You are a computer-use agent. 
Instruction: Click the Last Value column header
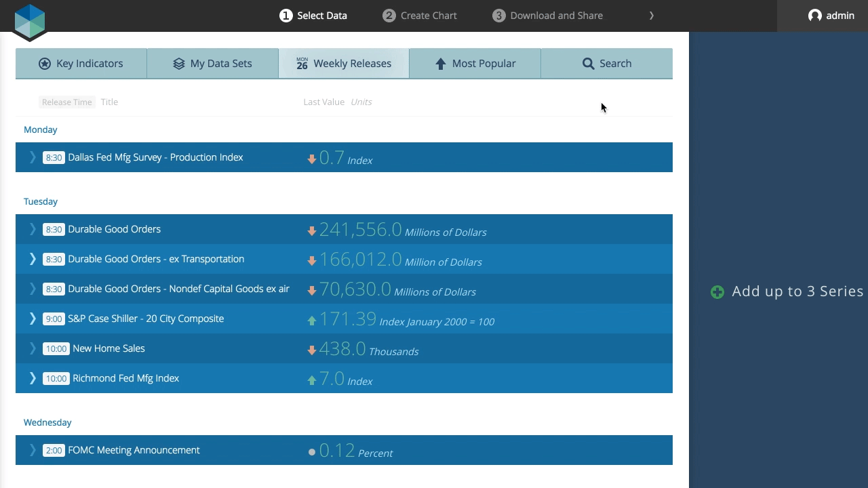point(323,102)
